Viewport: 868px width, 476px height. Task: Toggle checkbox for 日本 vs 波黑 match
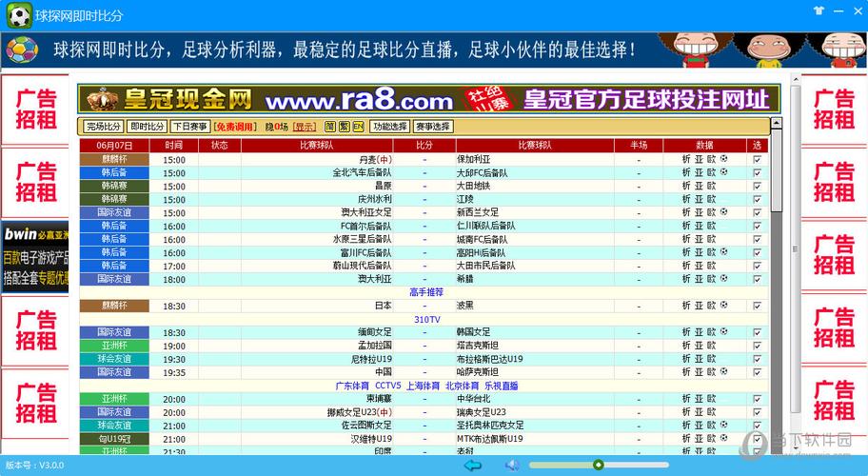click(x=757, y=306)
